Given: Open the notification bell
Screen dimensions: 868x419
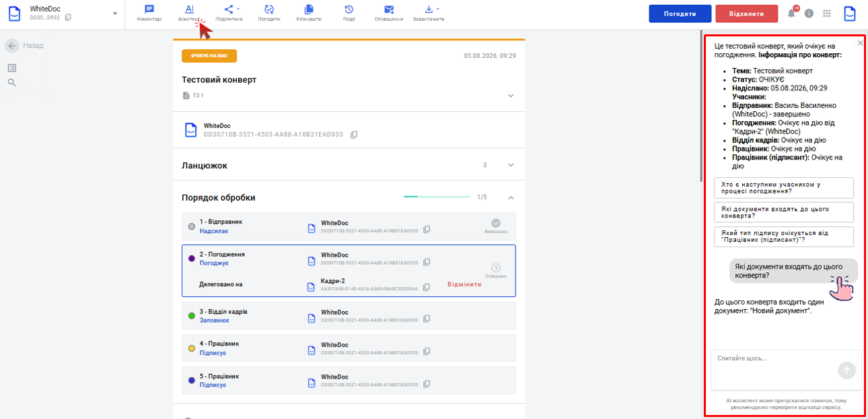Looking at the screenshot, I should click(791, 13).
